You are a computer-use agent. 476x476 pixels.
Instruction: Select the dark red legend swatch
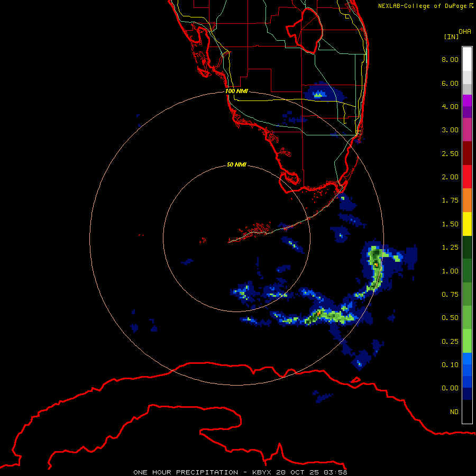(x=467, y=153)
